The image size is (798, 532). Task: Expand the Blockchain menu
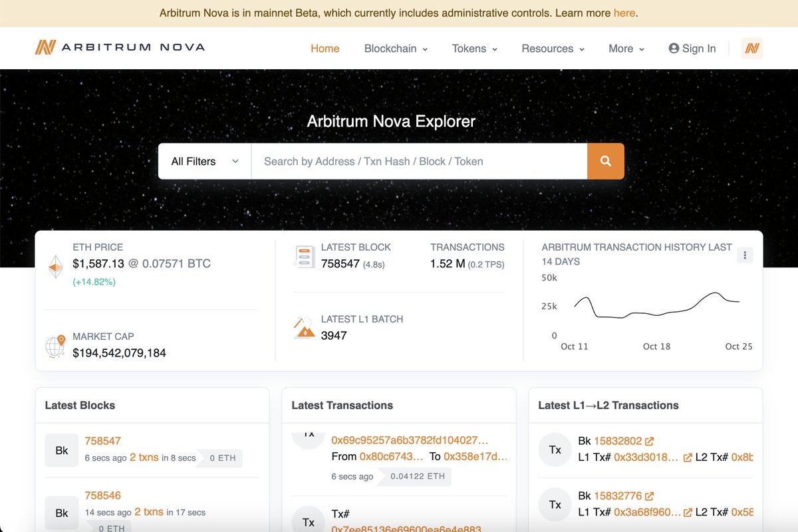(396, 49)
